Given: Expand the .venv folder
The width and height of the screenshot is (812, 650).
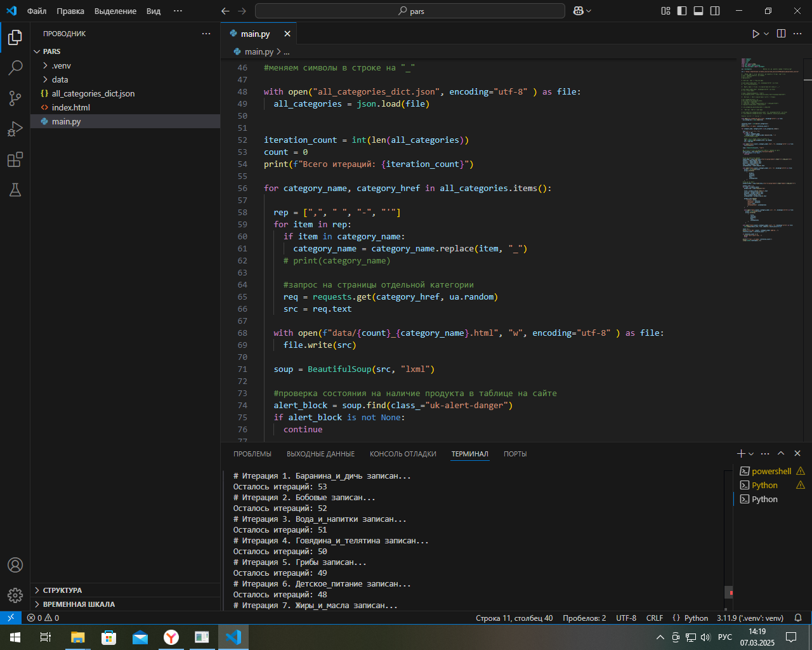Looking at the screenshot, I should coord(61,65).
